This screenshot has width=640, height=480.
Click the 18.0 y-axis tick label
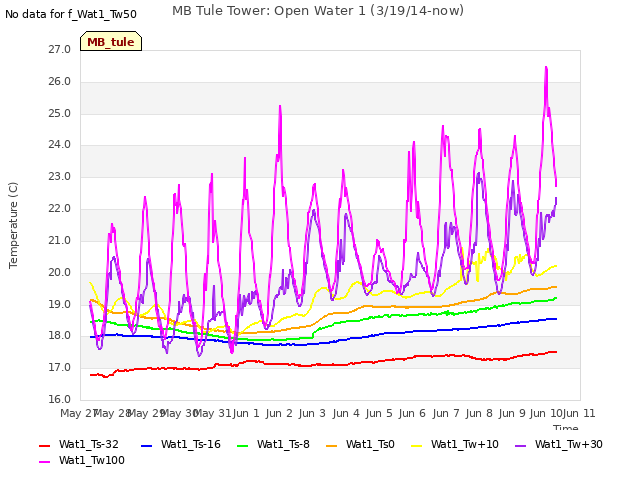pyautogui.click(x=60, y=336)
